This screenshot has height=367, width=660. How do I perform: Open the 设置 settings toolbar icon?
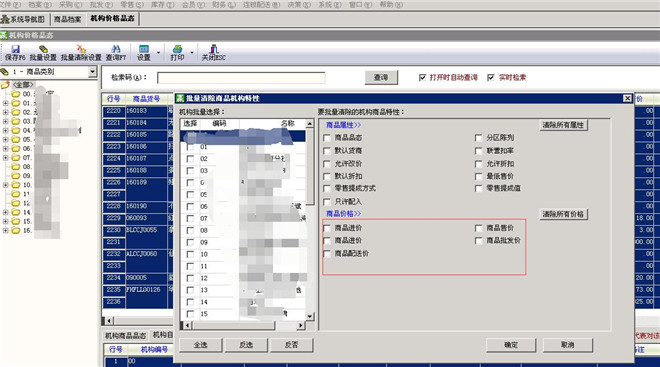(144, 49)
